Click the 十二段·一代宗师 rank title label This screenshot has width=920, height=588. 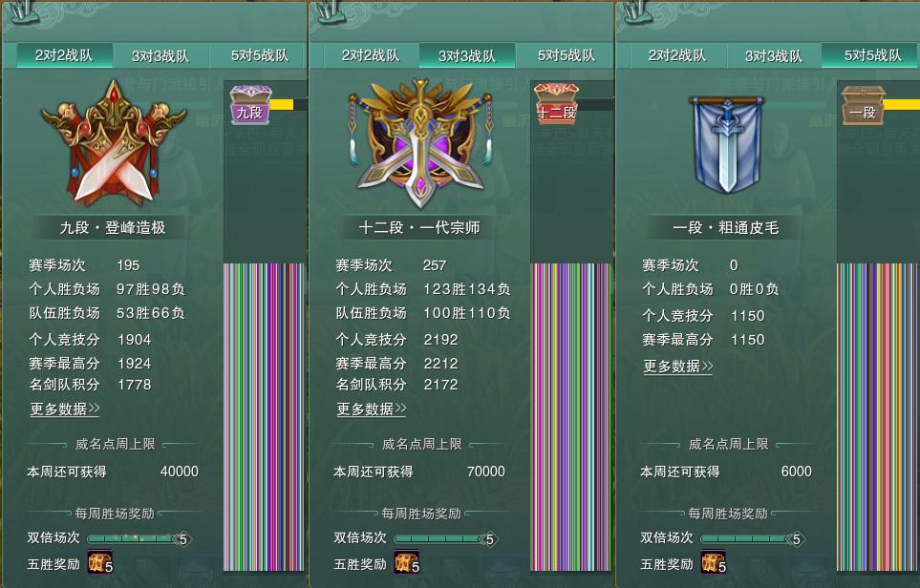(x=419, y=227)
